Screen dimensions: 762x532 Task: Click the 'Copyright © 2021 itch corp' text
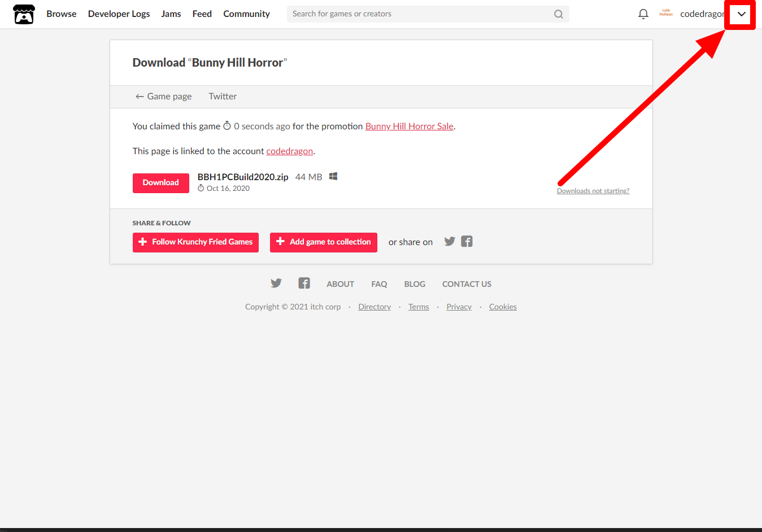[293, 307]
